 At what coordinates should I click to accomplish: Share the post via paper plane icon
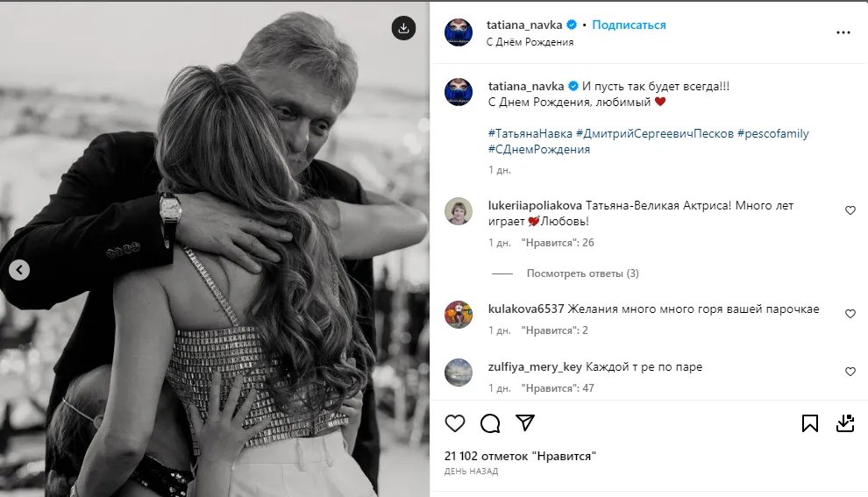[x=525, y=423]
